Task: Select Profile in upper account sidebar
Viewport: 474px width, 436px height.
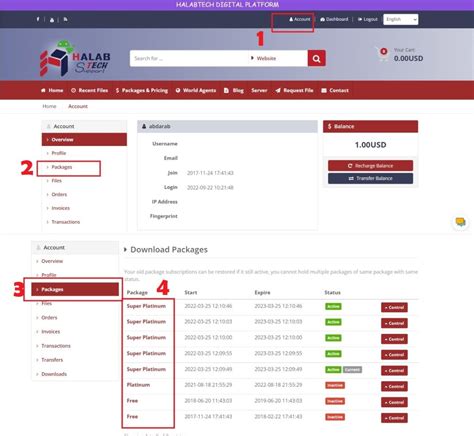Action: pyautogui.click(x=59, y=153)
